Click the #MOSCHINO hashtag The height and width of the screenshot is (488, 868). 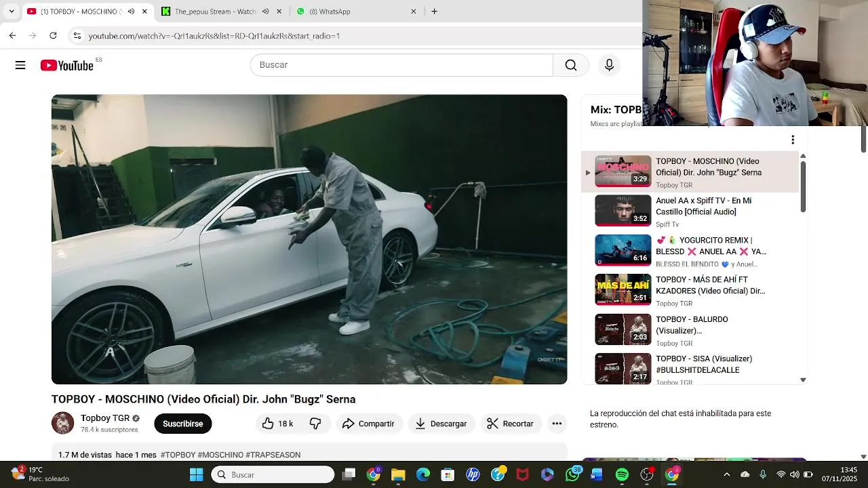pos(220,455)
